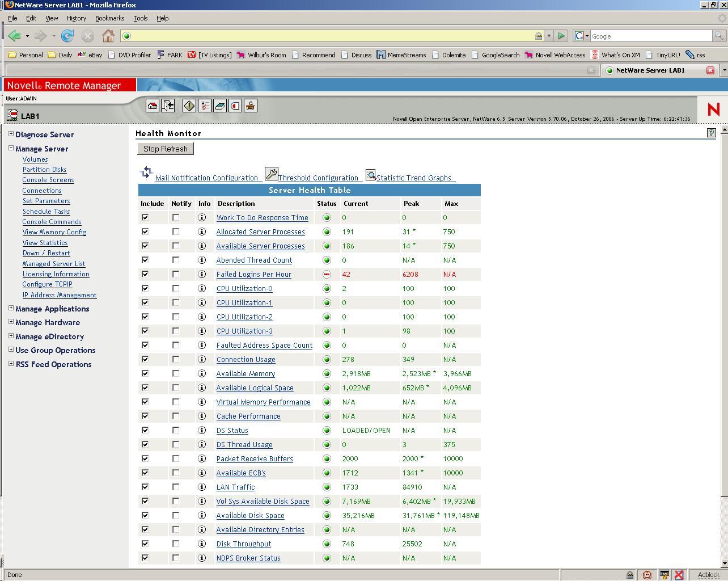Viewport: 728px width, 581px height.
Task: Click the Google search input field
Action: 650,36
